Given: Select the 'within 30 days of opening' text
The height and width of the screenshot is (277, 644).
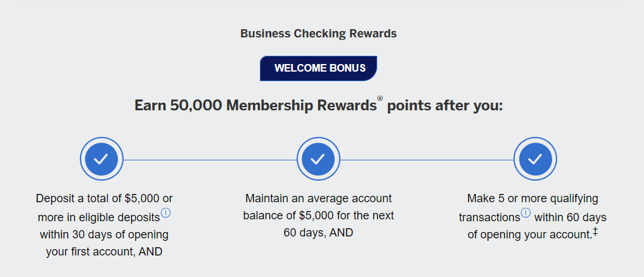Looking at the screenshot, I should 104,235.
